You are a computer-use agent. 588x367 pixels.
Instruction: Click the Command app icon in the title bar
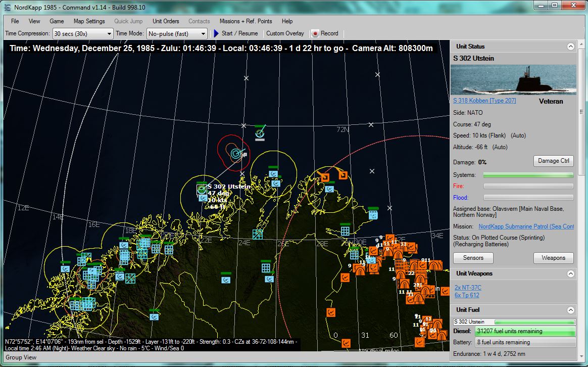(8, 8)
